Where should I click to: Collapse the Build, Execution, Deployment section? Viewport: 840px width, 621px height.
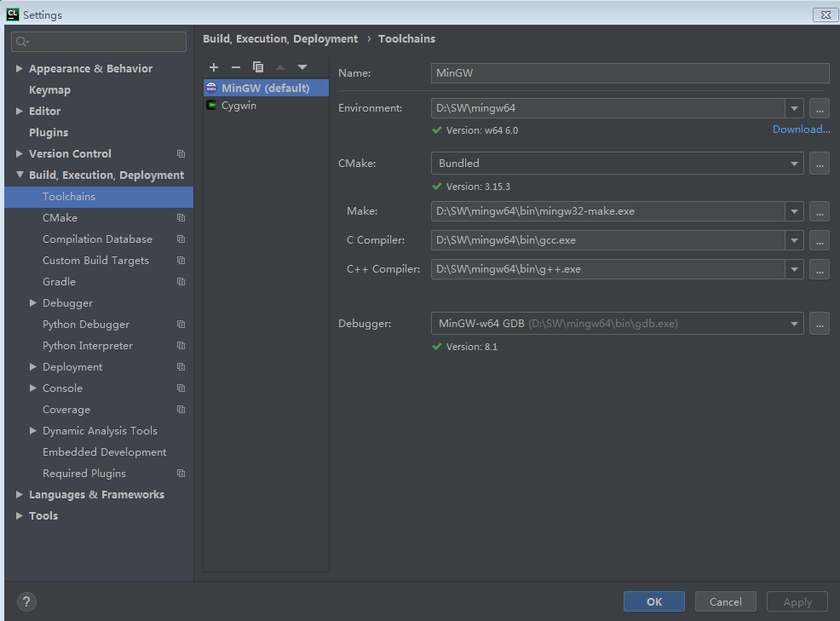(19, 175)
